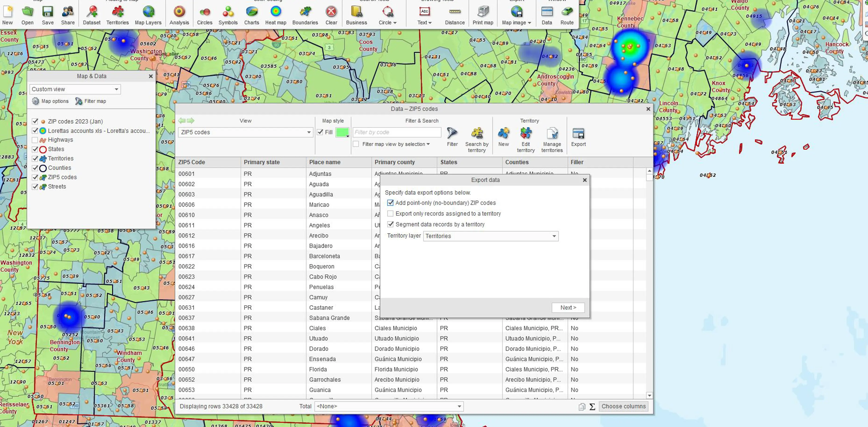Screen dimensions: 868x427
Task: Activate the Heat map tool
Action: 276,12
